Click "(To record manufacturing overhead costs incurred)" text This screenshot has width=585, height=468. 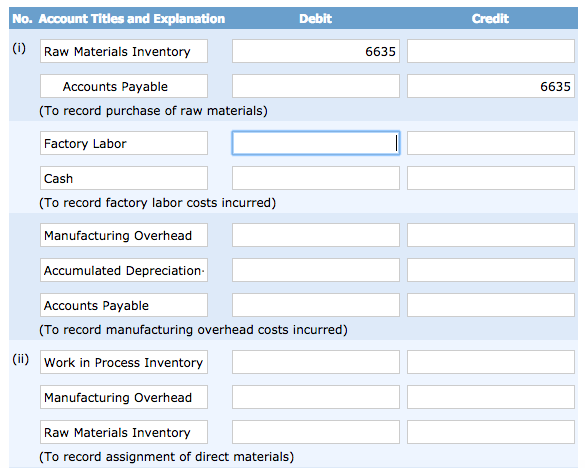(x=193, y=330)
